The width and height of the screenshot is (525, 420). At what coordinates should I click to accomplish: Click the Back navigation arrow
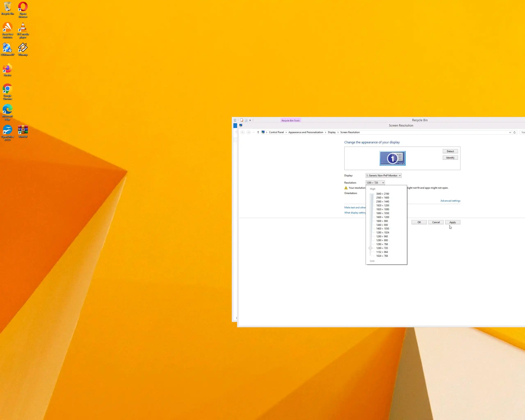tap(243, 132)
